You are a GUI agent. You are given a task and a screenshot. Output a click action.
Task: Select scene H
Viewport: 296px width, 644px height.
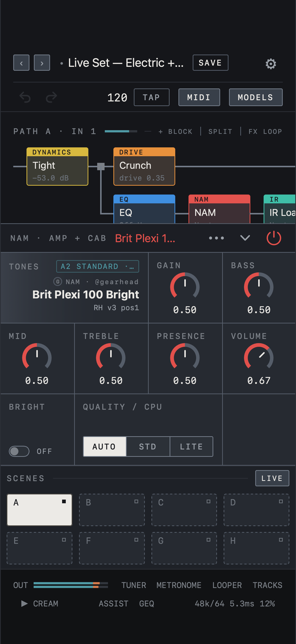[256, 548]
